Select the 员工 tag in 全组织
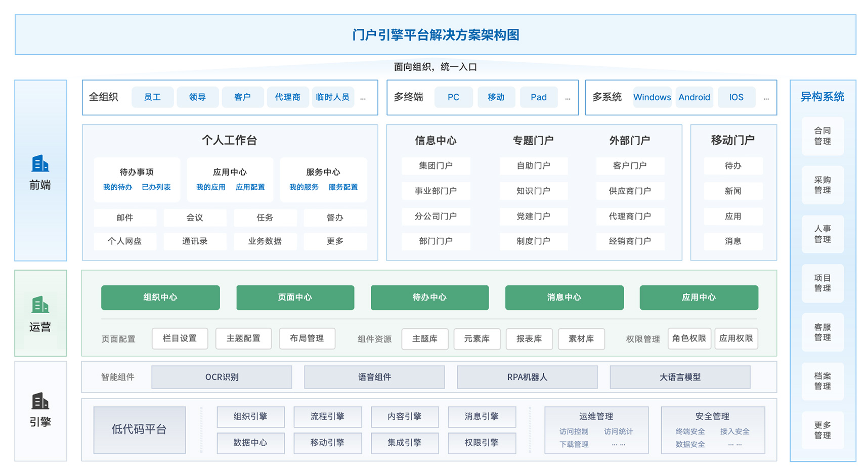 tap(152, 97)
